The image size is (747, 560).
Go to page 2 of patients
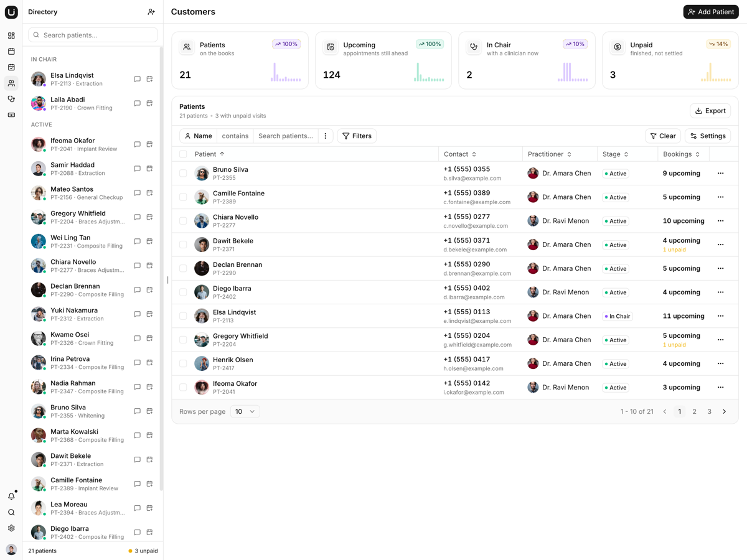[694, 411]
